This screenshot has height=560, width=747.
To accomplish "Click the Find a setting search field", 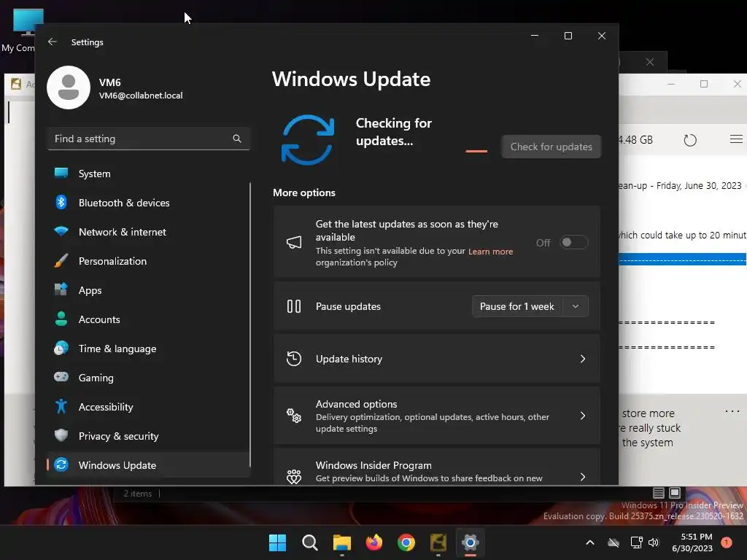I will coord(149,139).
